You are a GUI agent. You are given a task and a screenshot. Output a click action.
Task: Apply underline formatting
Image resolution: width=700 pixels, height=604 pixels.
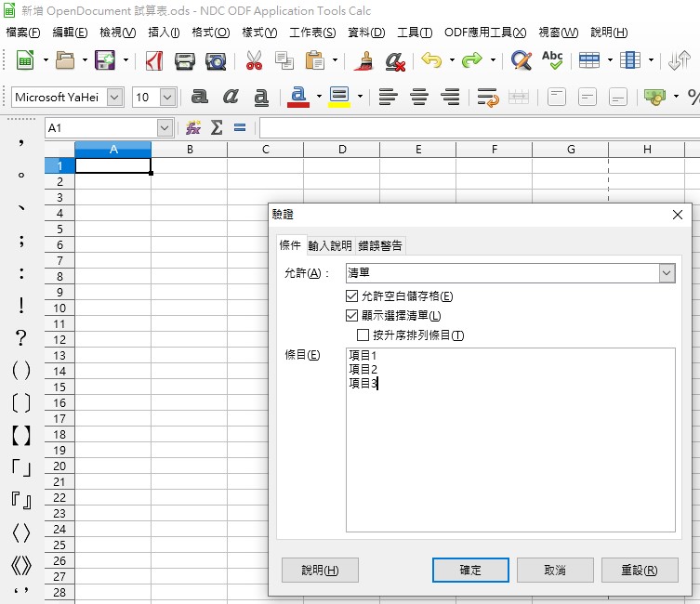point(261,98)
